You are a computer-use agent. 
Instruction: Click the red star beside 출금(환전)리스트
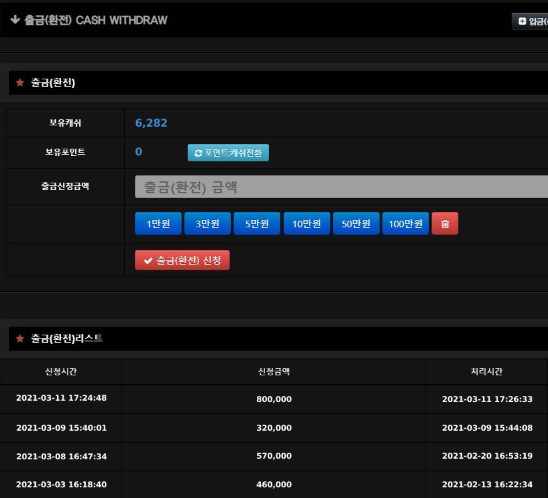click(x=20, y=338)
